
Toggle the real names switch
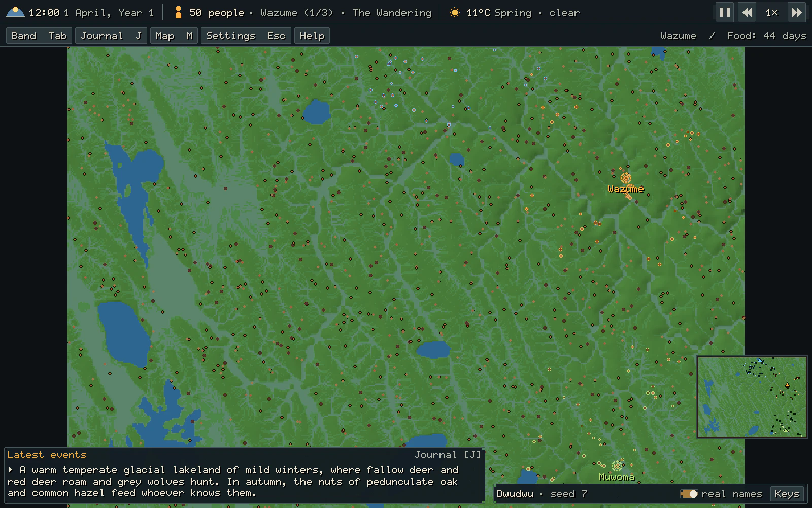[x=689, y=494]
